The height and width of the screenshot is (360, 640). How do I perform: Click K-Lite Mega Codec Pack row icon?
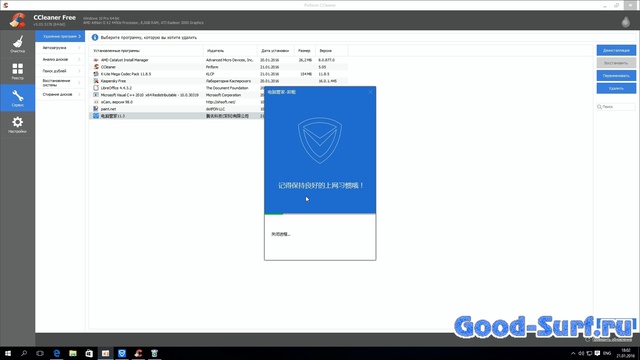click(x=96, y=74)
